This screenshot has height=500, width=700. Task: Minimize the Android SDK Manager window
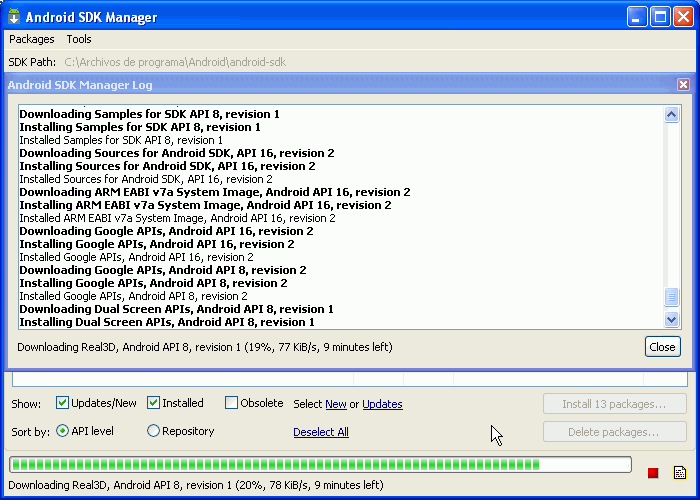click(x=637, y=17)
